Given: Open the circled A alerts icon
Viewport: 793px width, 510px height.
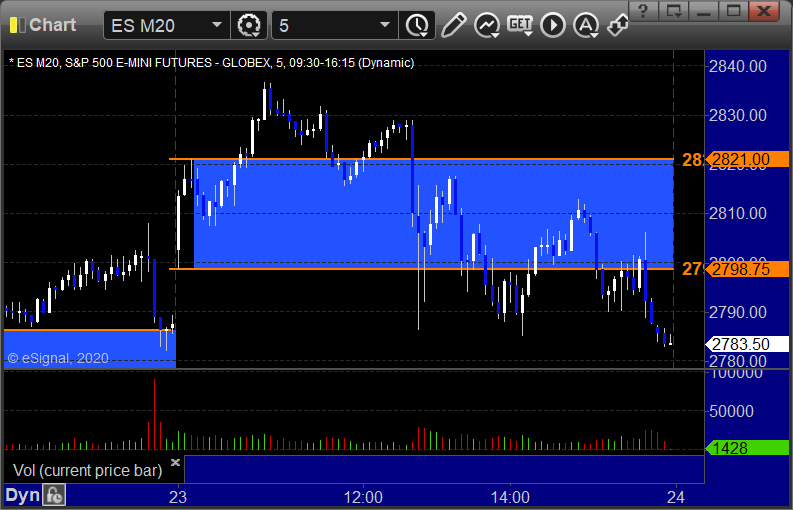Looking at the screenshot, I should 586,25.
